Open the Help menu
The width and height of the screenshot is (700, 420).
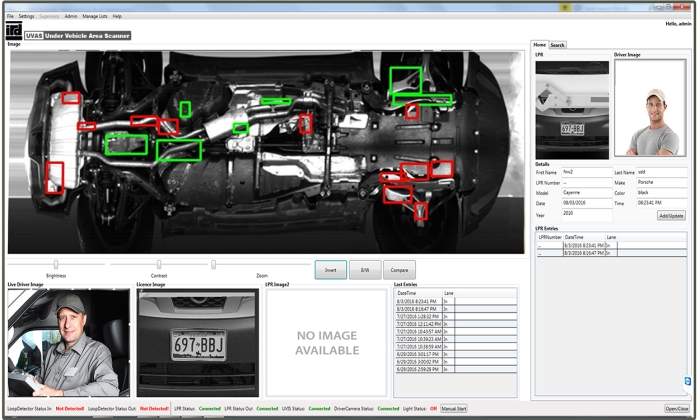[117, 17]
